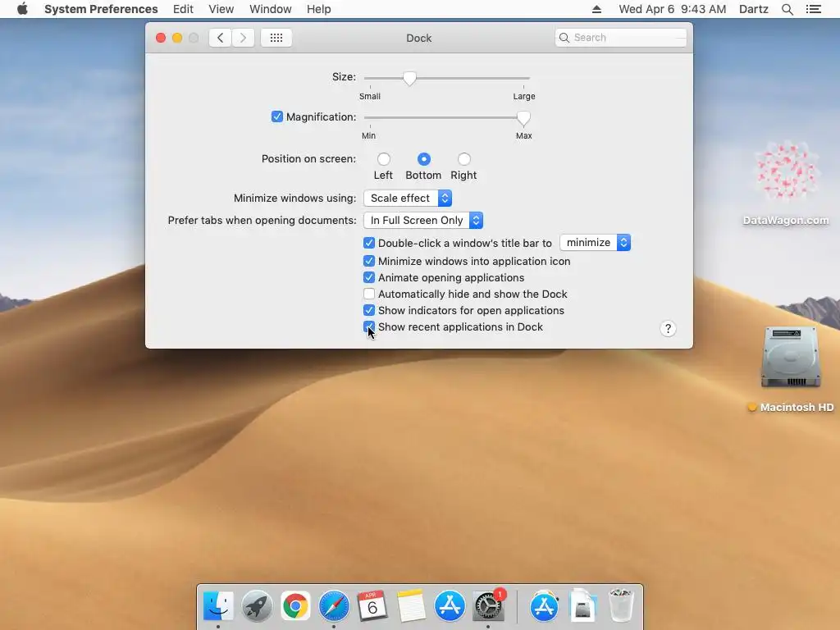This screenshot has height=630, width=840.
Task: Open Spotlight search from menu bar
Action: pyautogui.click(x=787, y=9)
